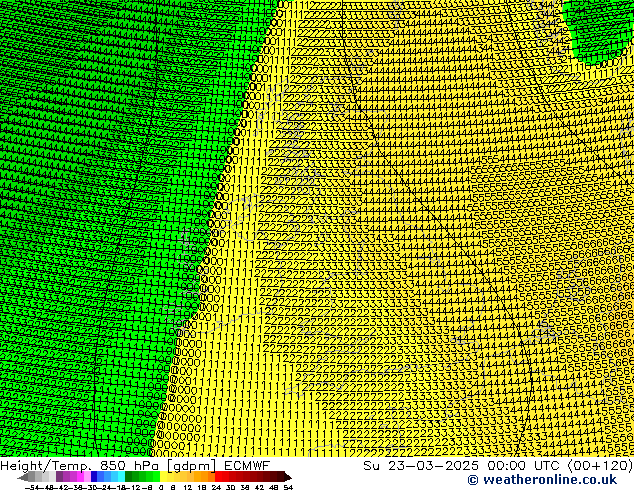Click the (00+120) forecast hour label
This screenshot has height=490, width=634.
tap(601, 465)
